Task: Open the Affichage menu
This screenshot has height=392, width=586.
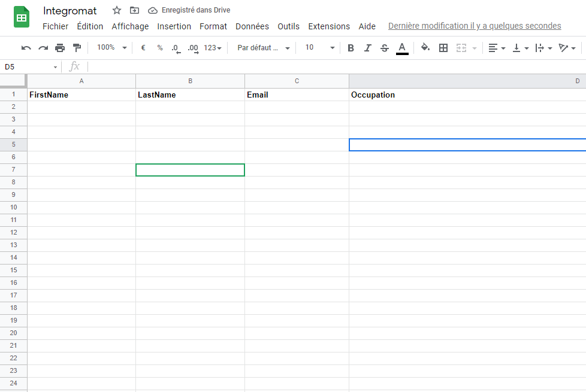Action: [x=130, y=26]
